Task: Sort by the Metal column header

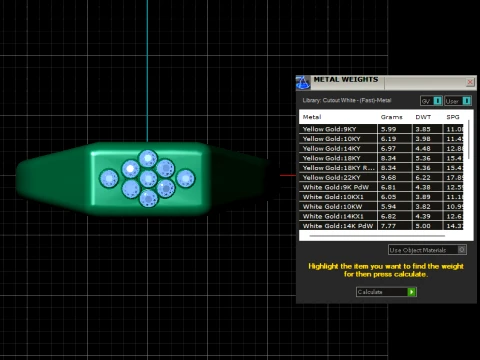Action: coord(312,117)
